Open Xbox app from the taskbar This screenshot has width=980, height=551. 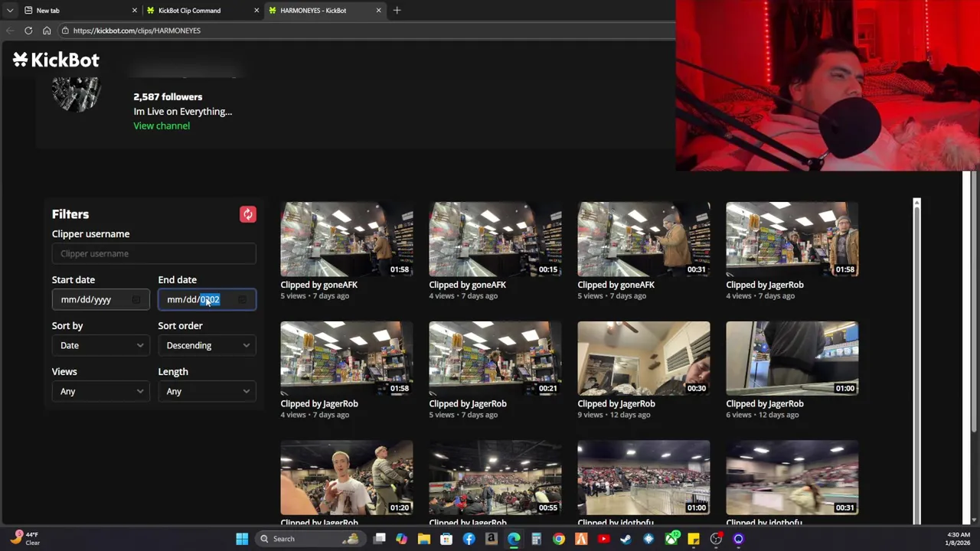pos(671,539)
